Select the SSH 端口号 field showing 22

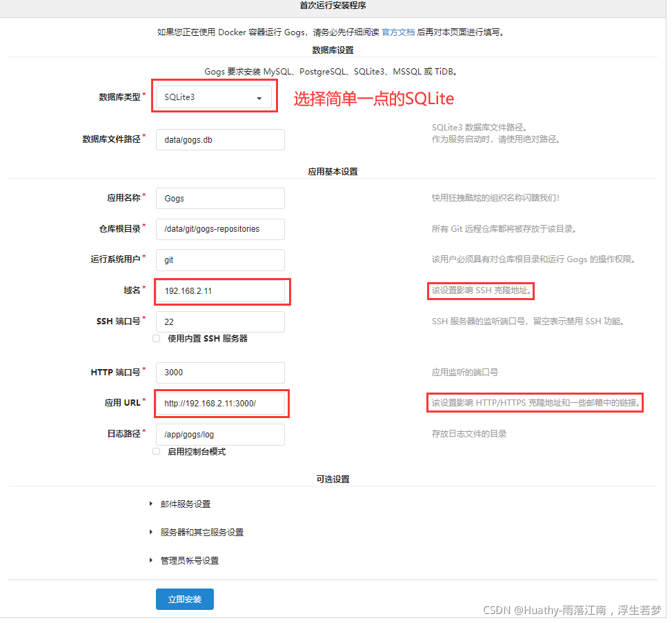coord(219,322)
